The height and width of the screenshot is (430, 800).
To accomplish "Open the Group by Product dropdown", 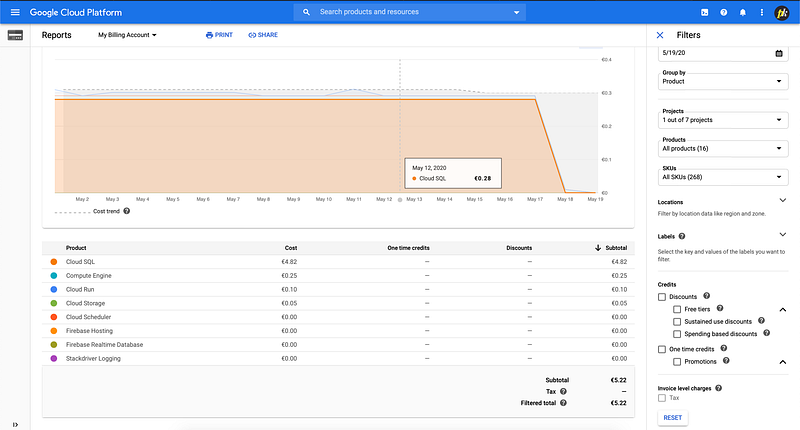I will 723,81.
